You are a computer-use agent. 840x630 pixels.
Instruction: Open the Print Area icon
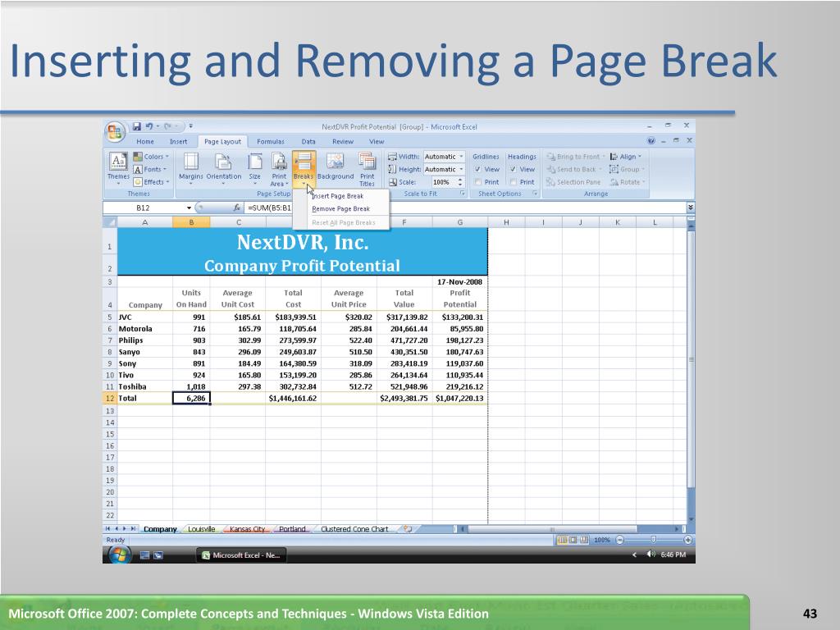279,162
